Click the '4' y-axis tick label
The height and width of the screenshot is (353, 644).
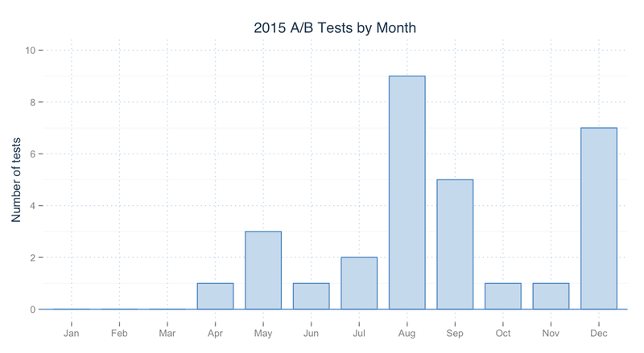[x=33, y=206]
